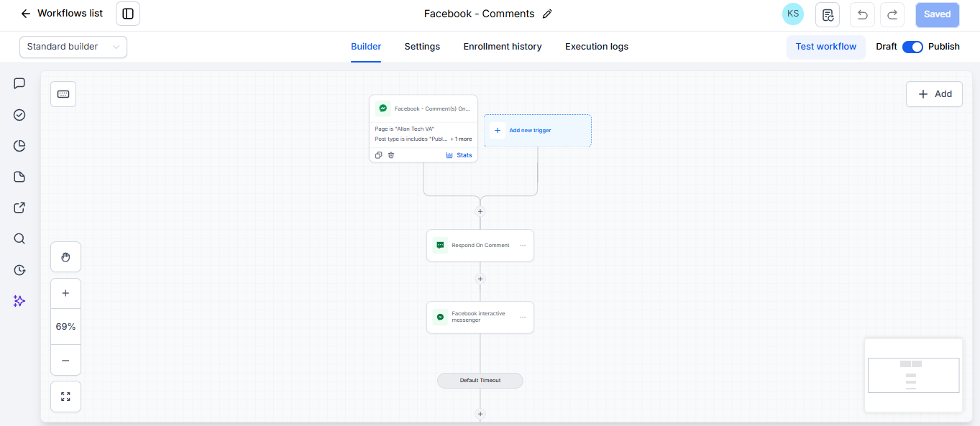
Task: Click Add new trigger
Action: [x=538, y=131]
